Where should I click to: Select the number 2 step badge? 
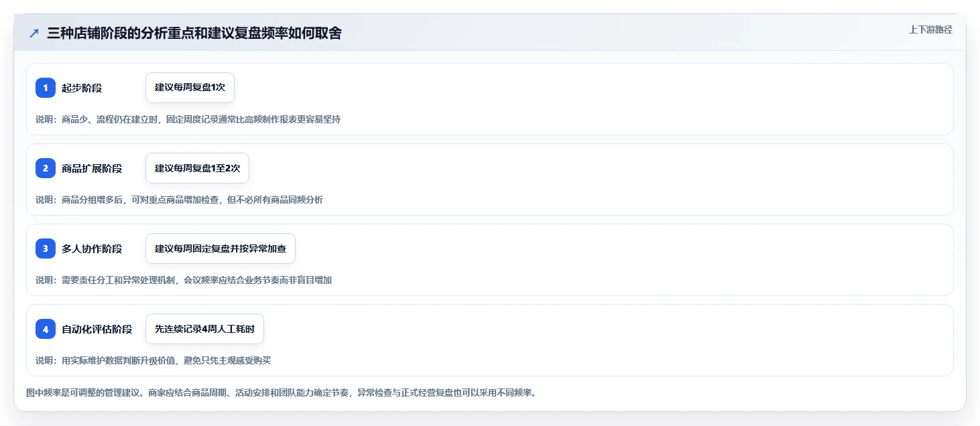pos(46,168)
